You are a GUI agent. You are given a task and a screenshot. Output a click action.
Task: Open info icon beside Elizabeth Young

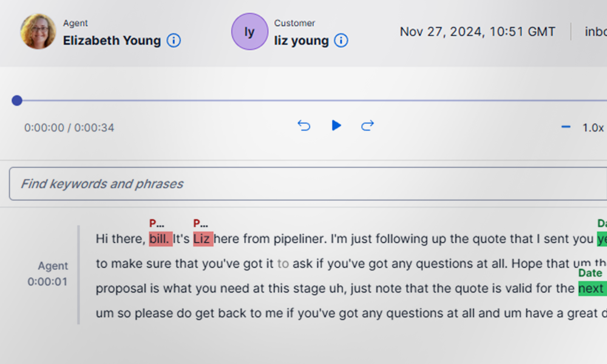coord(174,41)
